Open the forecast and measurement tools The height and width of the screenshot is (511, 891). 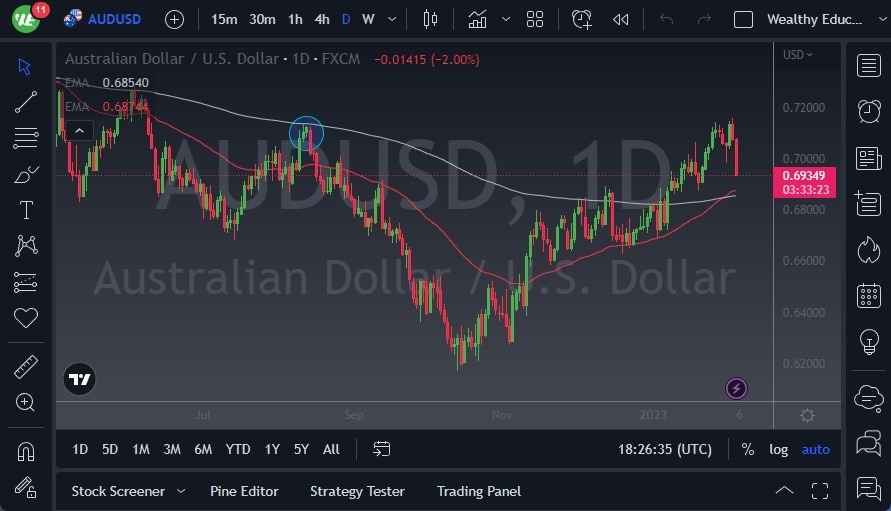pos(26,282)
